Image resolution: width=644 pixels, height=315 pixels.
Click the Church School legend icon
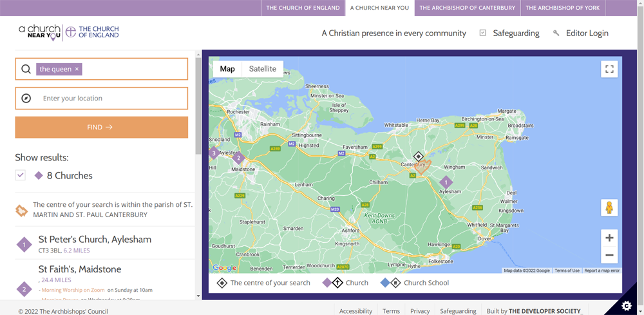point(391,283)
